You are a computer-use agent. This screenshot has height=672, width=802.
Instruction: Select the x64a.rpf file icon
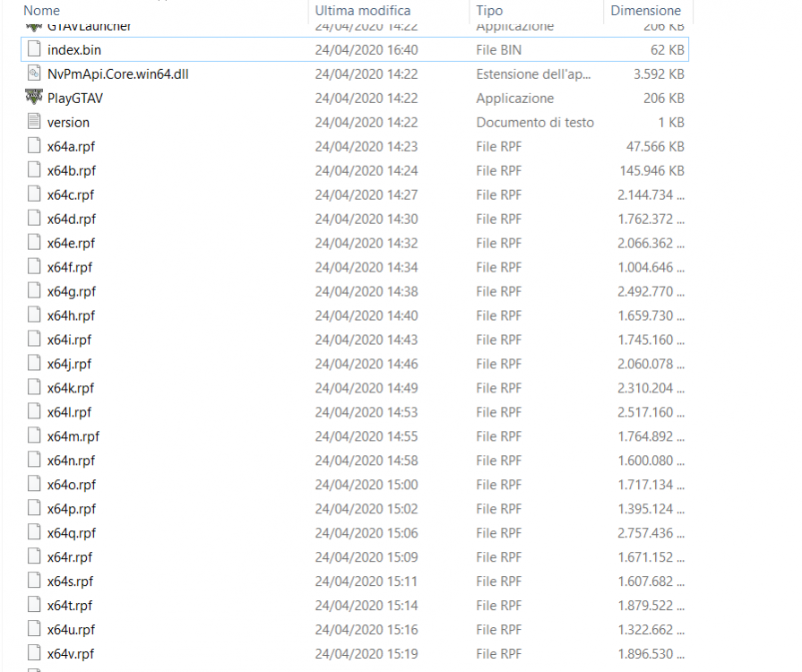point(34,146)
